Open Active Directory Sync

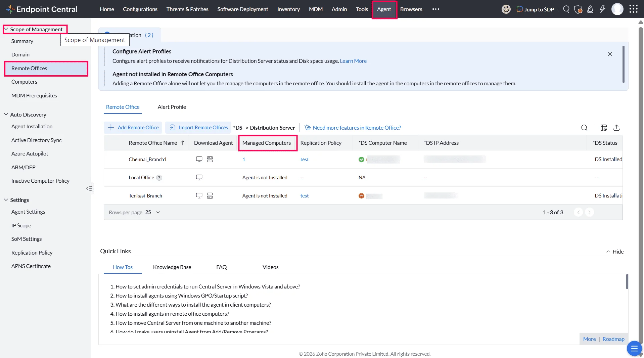[37, 140]
